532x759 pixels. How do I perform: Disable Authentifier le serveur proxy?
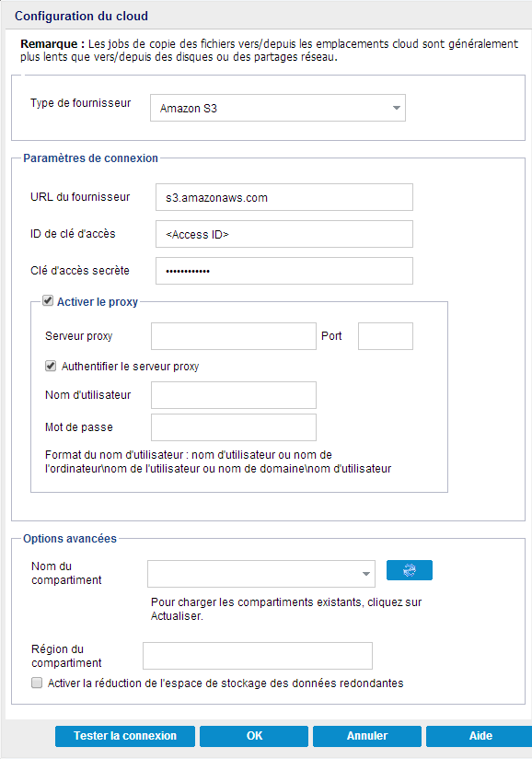click(x=51, y=366)
